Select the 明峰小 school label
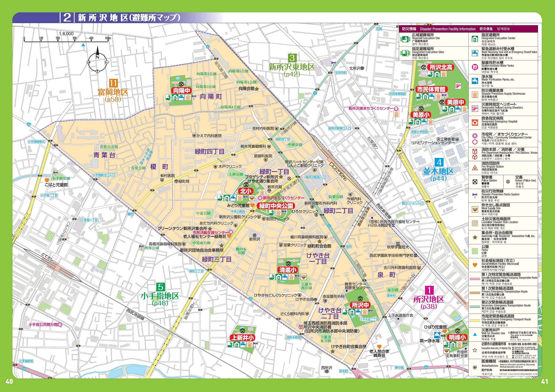Screen dimensions: 555x392 457,337
